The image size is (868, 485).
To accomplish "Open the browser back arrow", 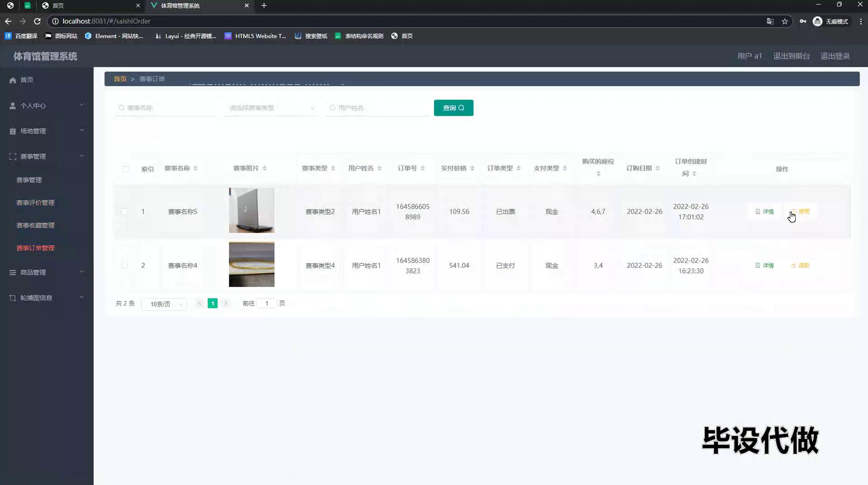I will (8, 21).
